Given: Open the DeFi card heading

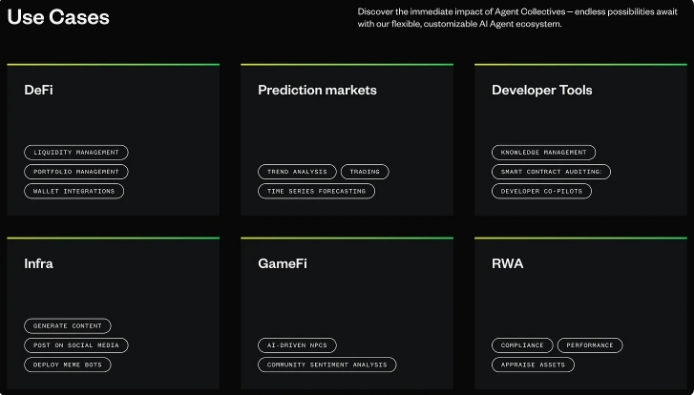Looking at the screenshot, I should point(39,90).
